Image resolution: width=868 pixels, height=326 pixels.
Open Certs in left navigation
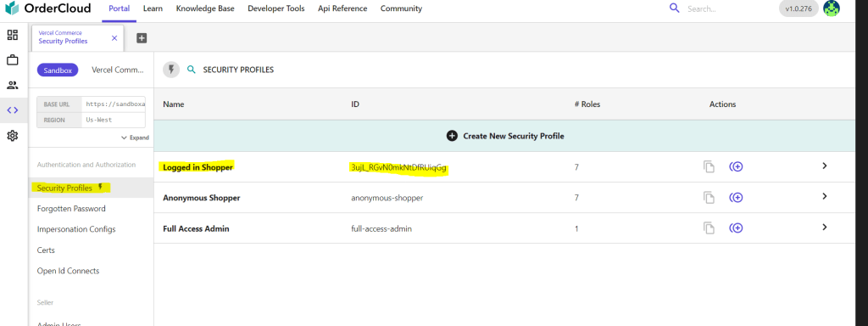click(x=46, y=250)
